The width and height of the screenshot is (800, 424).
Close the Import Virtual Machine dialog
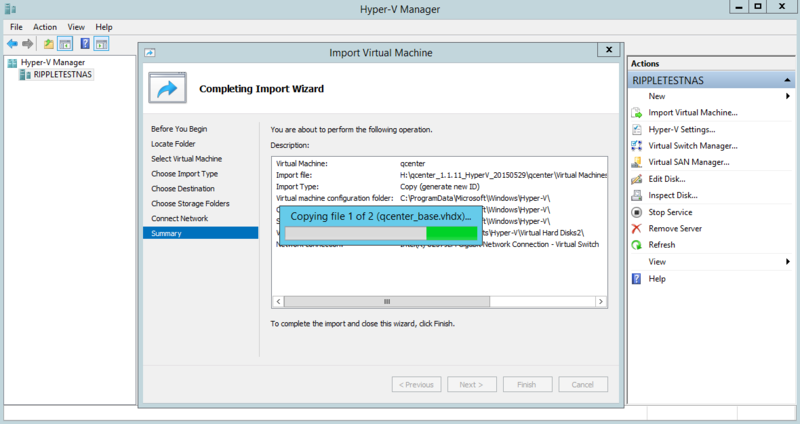[609, 49]
